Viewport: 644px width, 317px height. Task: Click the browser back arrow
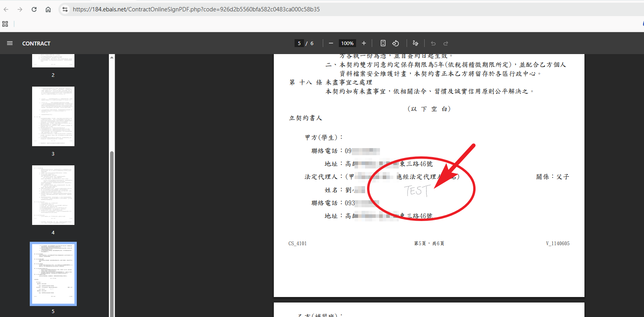[x=6, y=9]
